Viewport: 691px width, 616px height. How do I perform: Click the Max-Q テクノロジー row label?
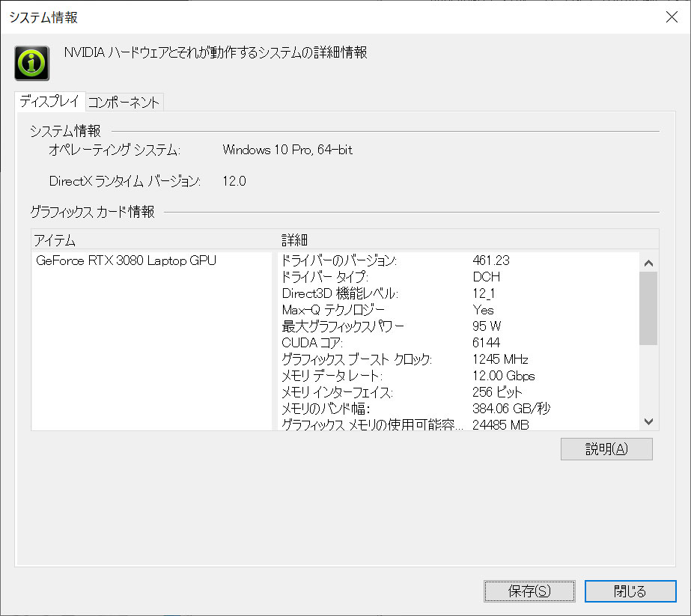click(x=332, y=310)
